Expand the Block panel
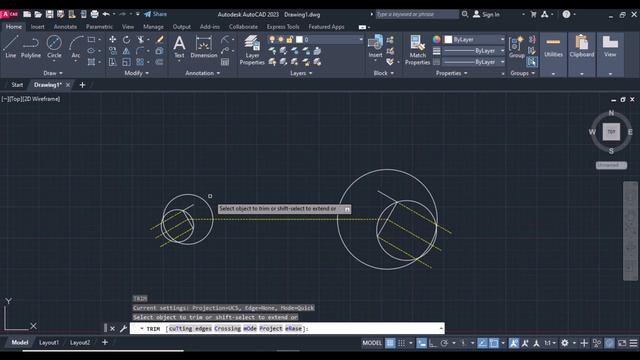640x360 pixels. pos(384,73)
